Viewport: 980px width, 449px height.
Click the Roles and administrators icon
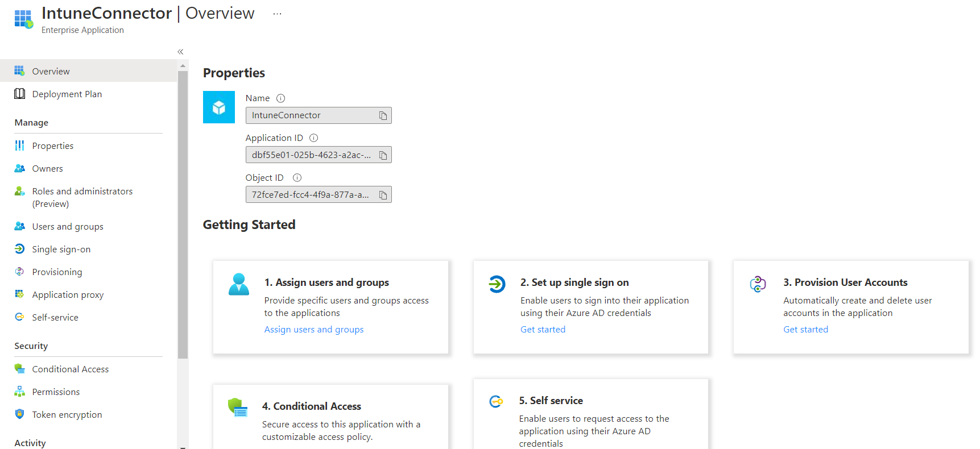19,191
